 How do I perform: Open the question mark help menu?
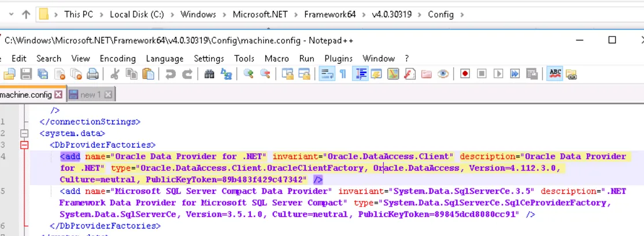pos(406,58)
